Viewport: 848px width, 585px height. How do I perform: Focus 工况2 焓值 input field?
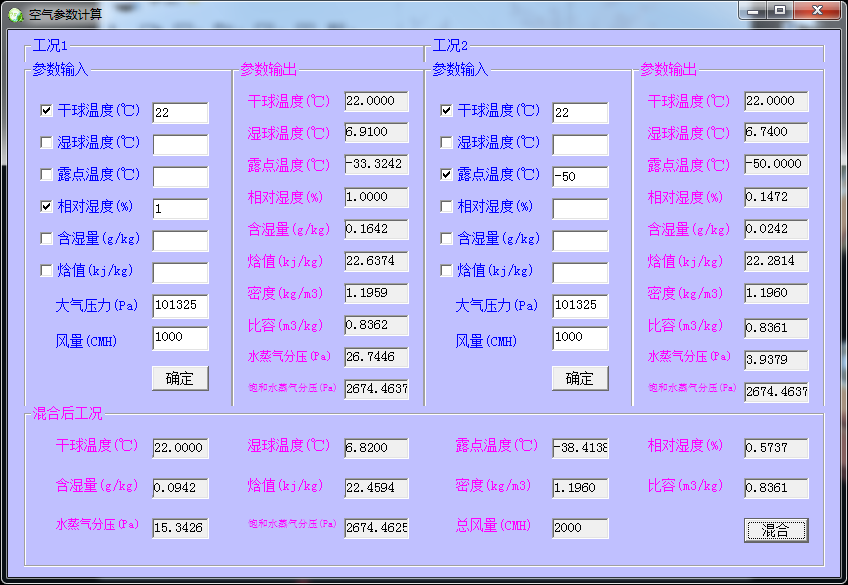tap(580, 272)
